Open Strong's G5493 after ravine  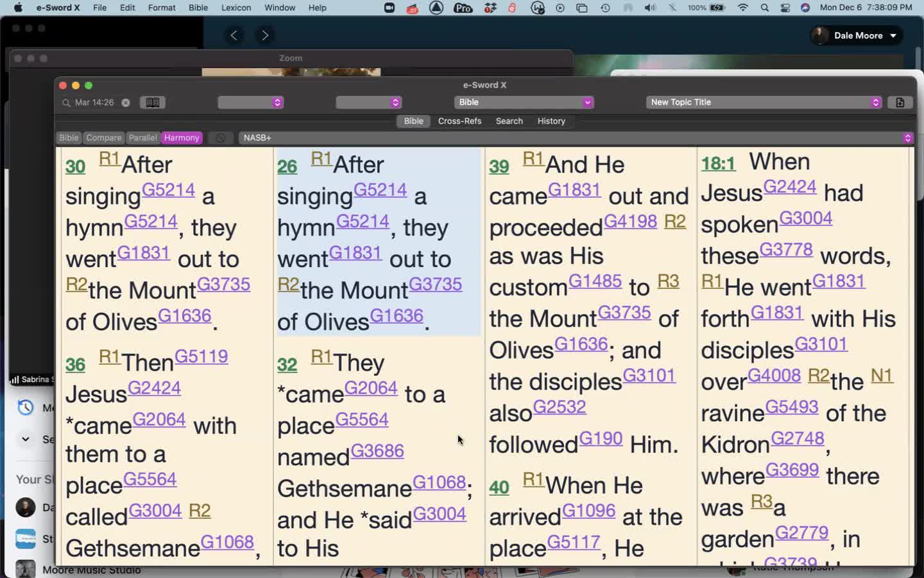[792, 407]
